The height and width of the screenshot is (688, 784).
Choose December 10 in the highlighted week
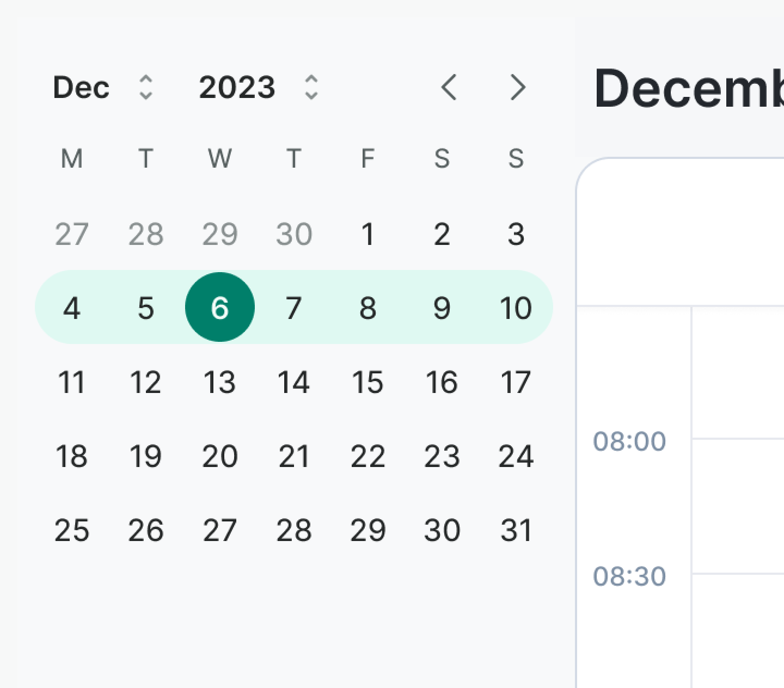click(x=516, y=308)
